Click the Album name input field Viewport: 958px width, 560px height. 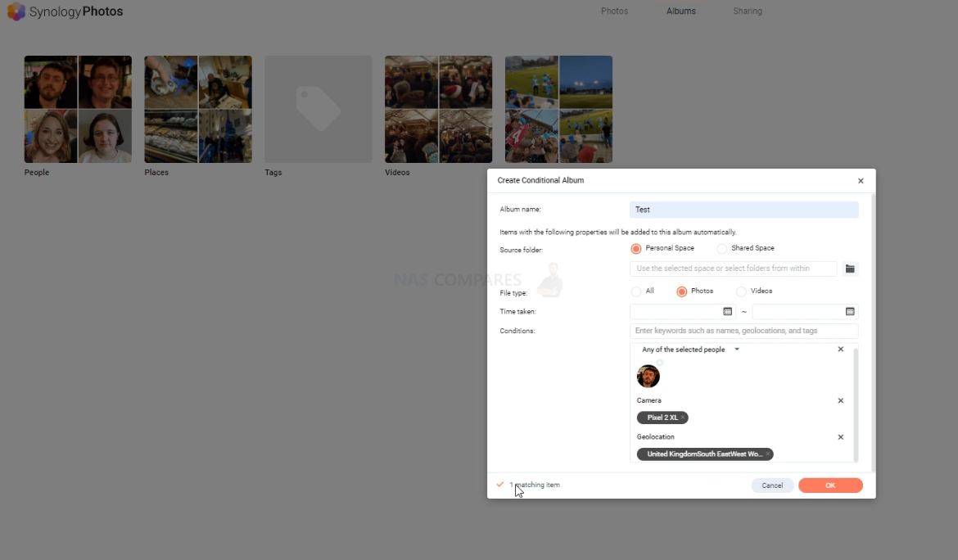click(743, 210)
